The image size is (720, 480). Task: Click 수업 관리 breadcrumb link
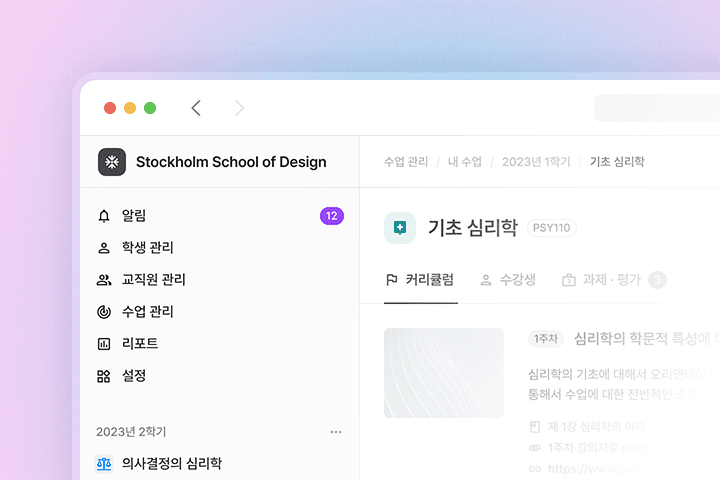point(406,162)
